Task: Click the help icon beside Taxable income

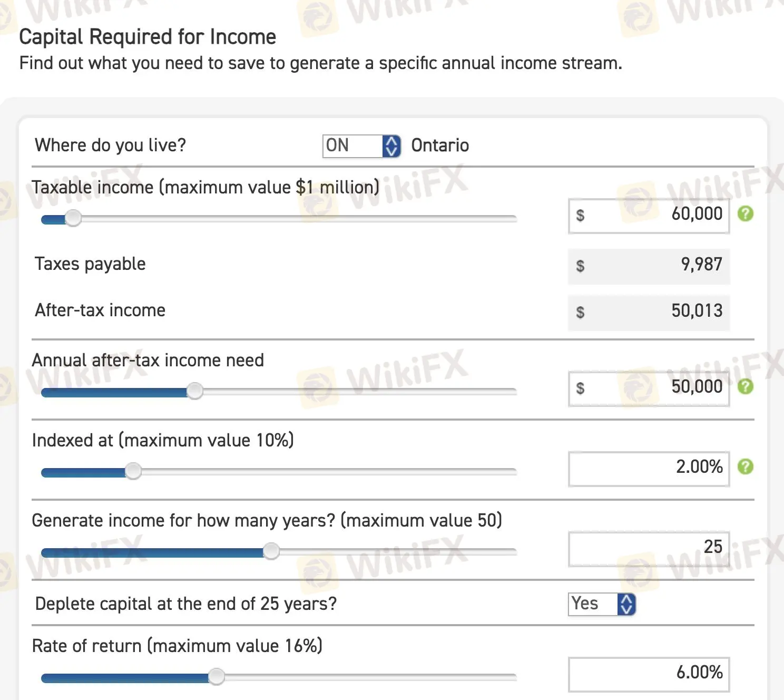Action: pos(745,214)
